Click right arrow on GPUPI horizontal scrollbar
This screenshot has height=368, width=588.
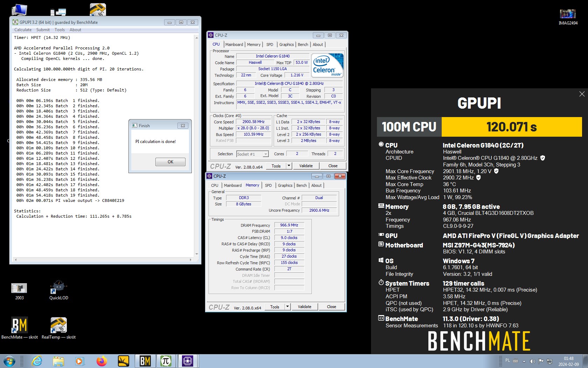click(190, 260)
